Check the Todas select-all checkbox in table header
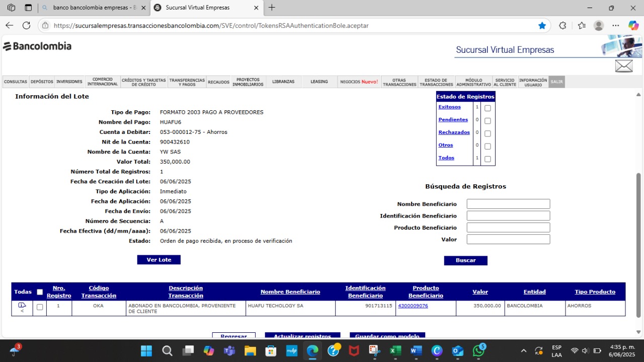Screen dimensions: 644x362 point(40,292)
